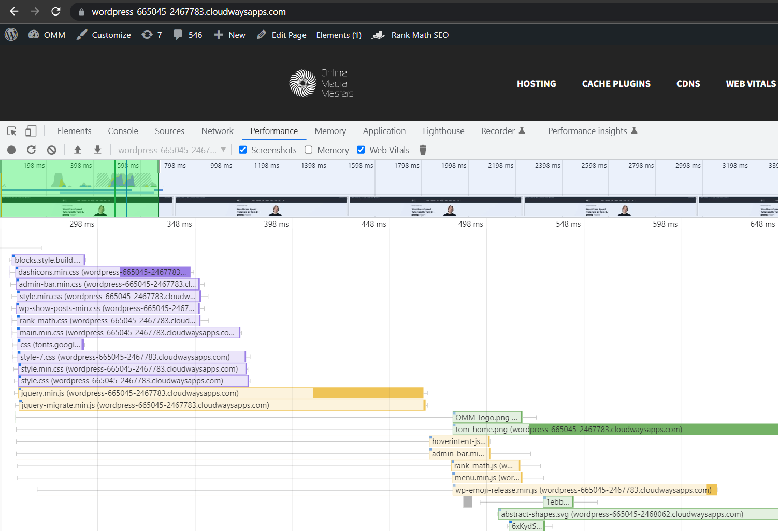Open the WEB VITALS nav link

751,84
